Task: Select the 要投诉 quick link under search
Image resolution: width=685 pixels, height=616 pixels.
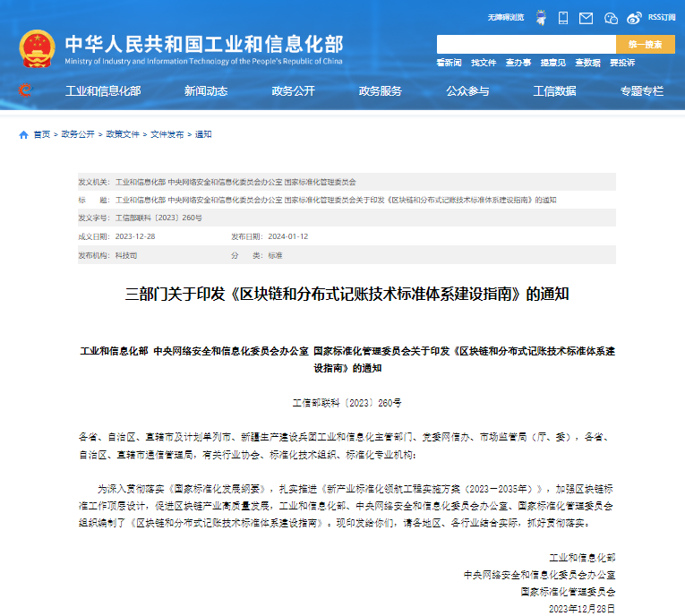Action: (x=622, y=63)
